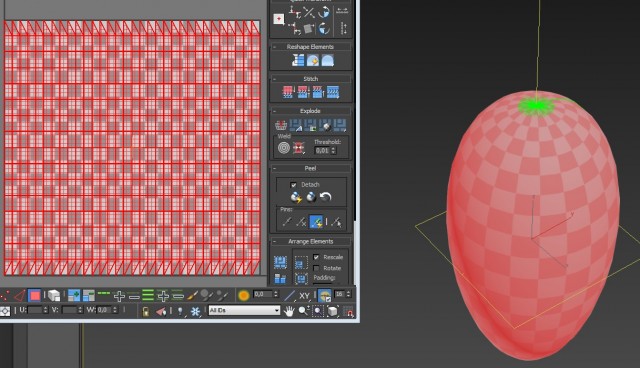This screenshot has height=368, width=640.
Task: Adjust the Weld Threshold spinner arrows
Action: (x=333, y=151)
